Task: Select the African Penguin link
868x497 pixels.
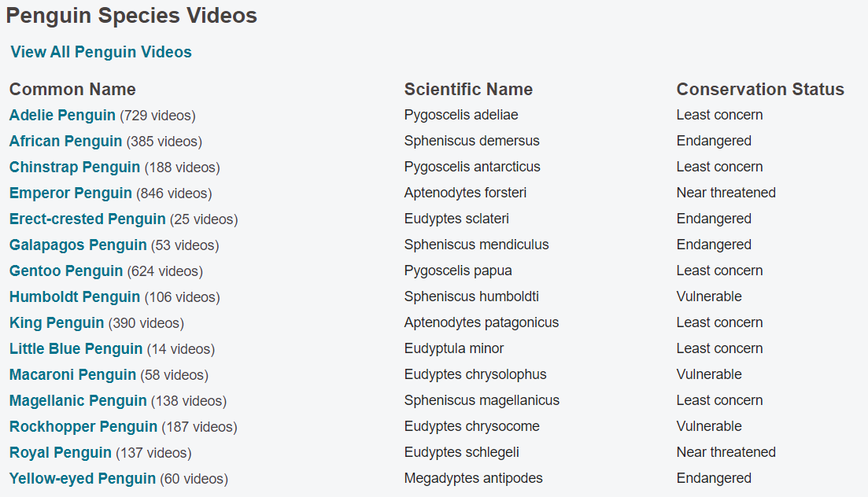Action: click(66, 141)
